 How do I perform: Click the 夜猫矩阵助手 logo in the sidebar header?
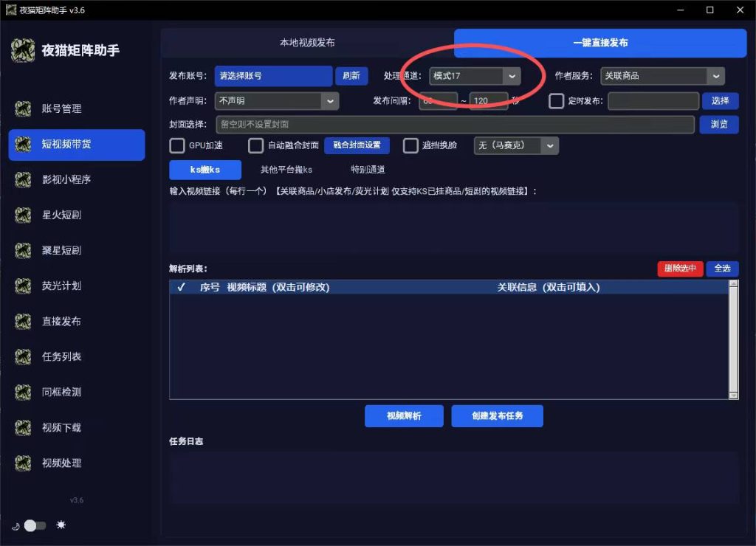click(23, 50)
